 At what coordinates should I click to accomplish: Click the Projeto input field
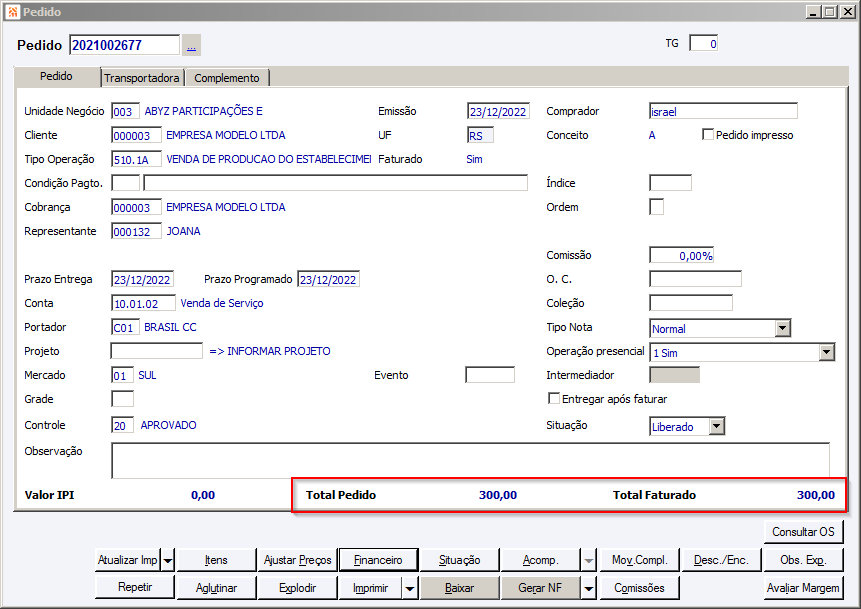tap(156, 351)
